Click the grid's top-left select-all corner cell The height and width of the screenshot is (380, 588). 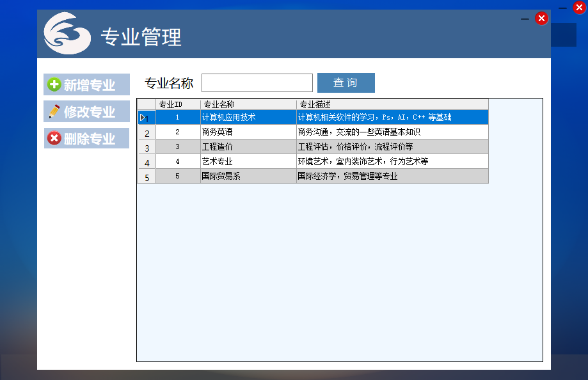click(x=147, y=104)
